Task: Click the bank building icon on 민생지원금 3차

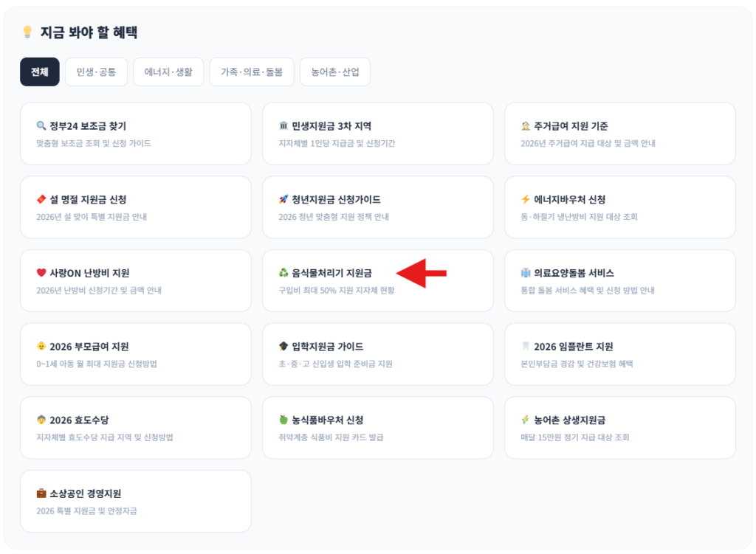Action: point(283,125)
